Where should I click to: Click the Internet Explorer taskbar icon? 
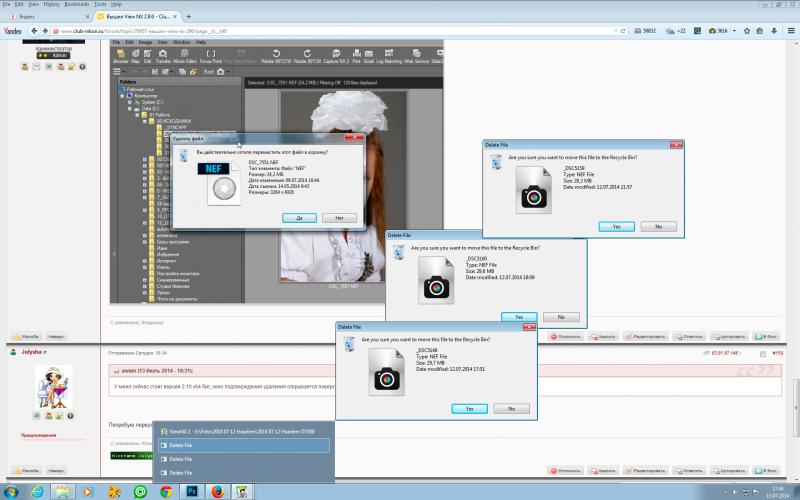37,492
